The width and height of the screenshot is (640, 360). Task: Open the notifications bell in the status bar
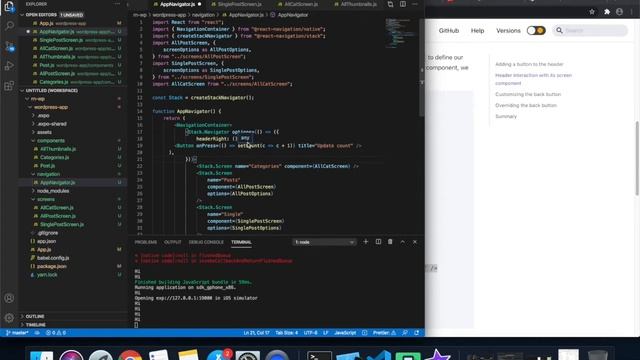(x=416, y=333)
